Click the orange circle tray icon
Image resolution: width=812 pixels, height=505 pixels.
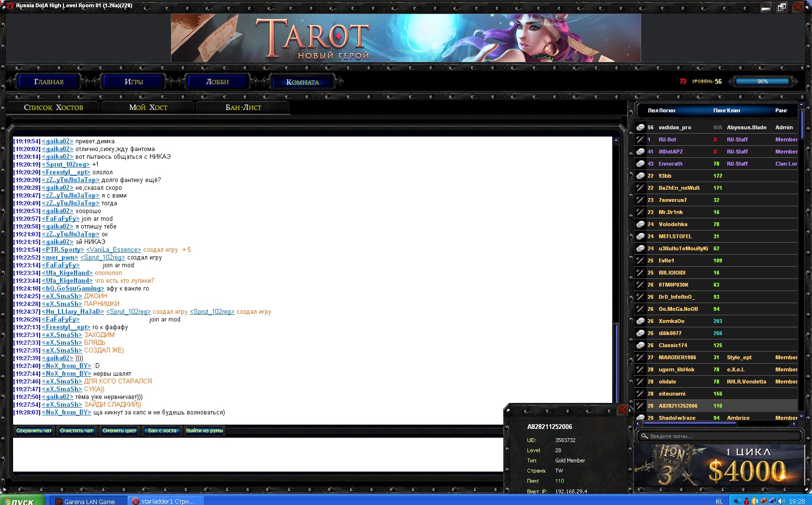coord(754,501)
